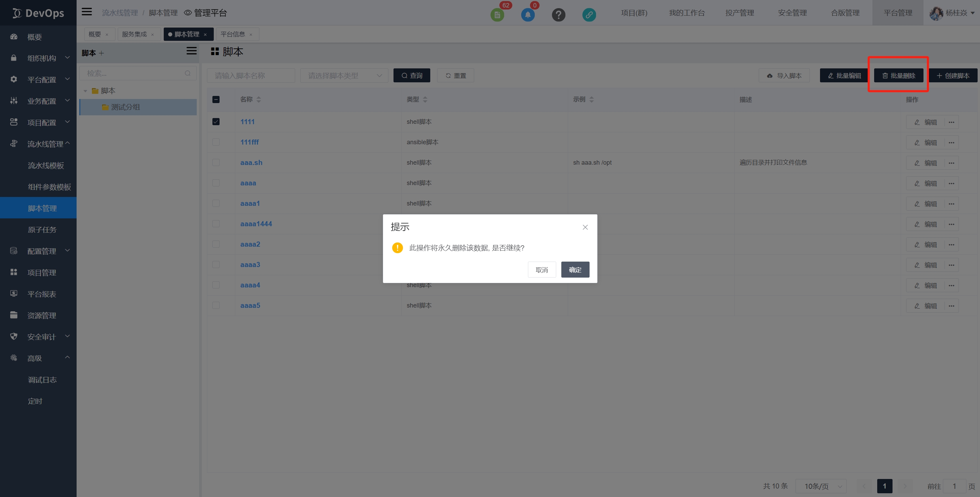980x497 pixels.
Task: Click the teal link icon in header
Action: [589, 15]
